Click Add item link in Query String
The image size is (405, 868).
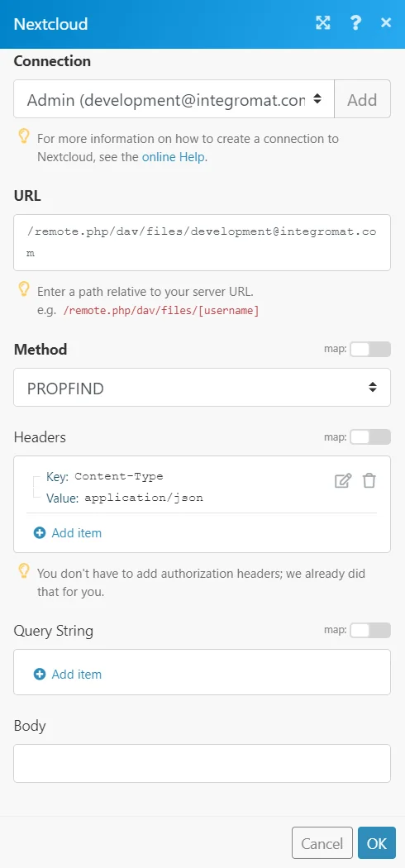(76, 675)
